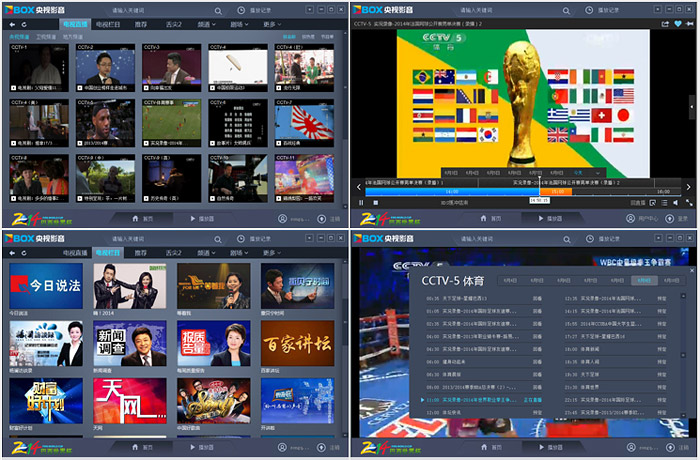Click orange segment of player progress bar

556,192
